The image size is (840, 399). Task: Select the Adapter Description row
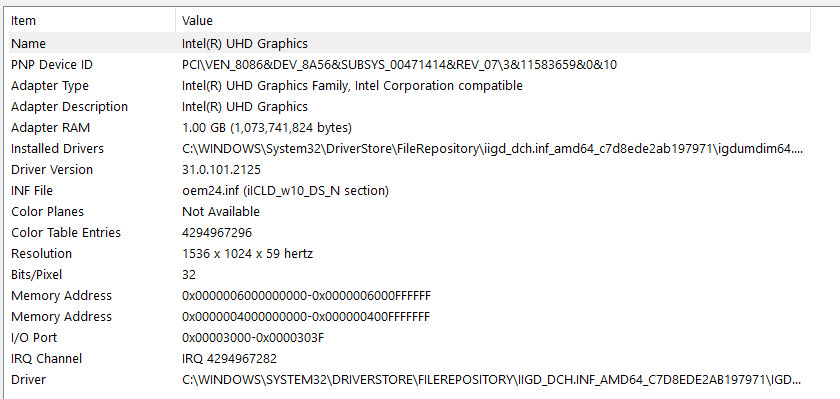(410, 107)
